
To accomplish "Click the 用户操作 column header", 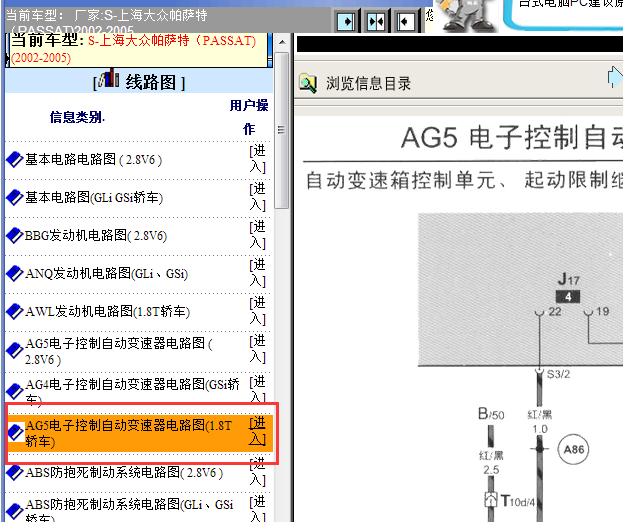I will click(x=249, y=117).
